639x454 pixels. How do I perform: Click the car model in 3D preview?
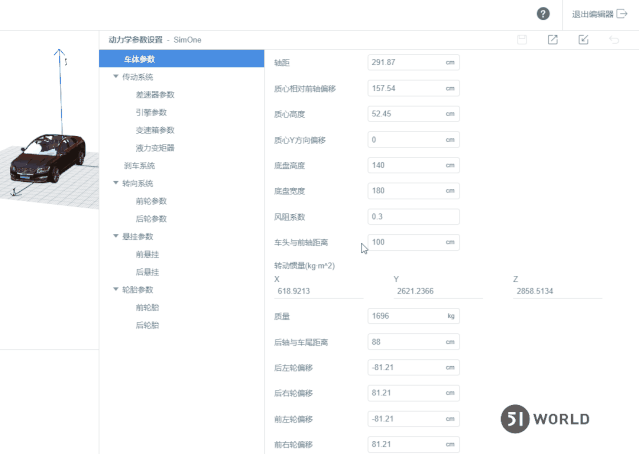[x=48, y=159]
